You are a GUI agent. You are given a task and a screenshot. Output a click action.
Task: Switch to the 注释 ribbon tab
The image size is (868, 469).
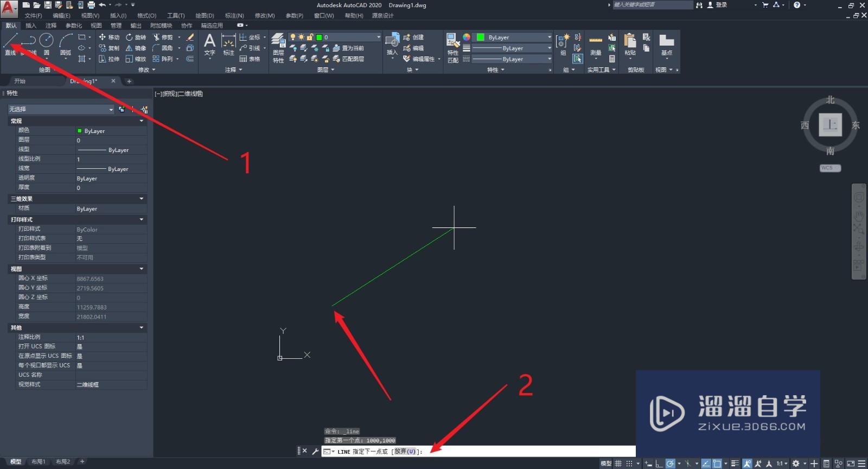(x=51, y=26)
